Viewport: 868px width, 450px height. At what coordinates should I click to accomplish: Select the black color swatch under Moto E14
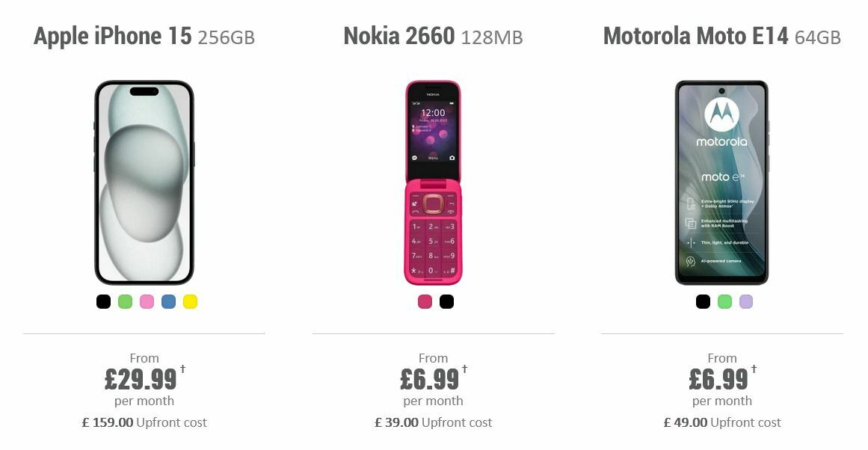[x=702, y=301]
